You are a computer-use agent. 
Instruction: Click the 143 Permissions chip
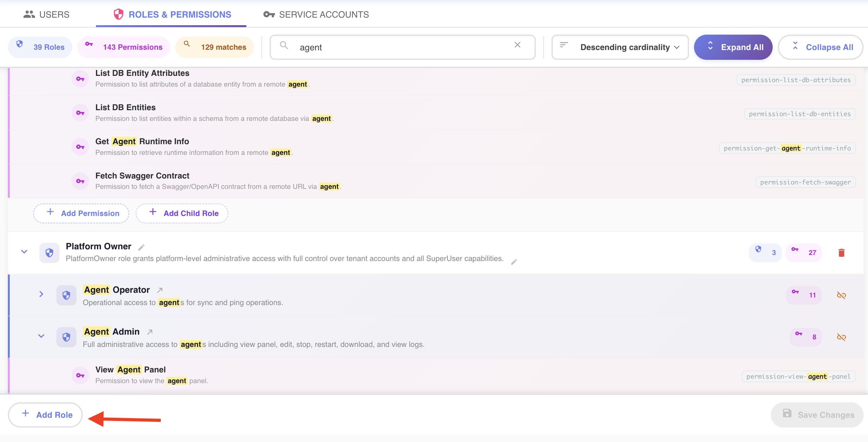[124, 47]
